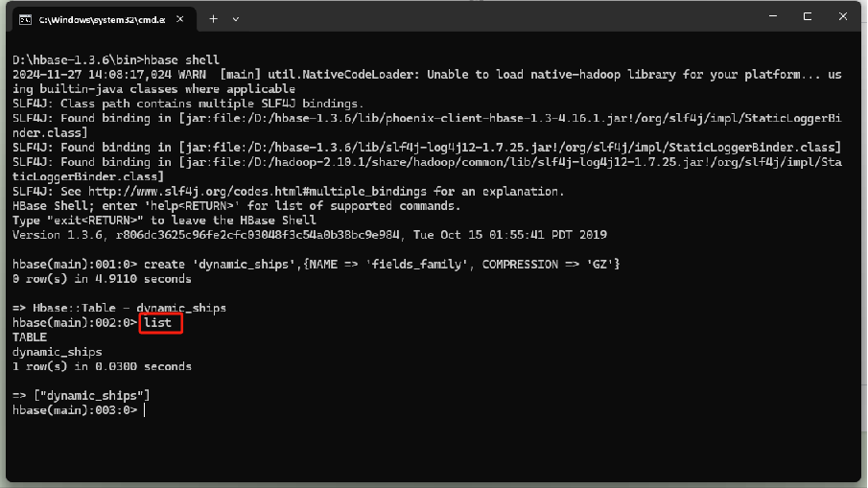868x488 pixels.
Task: Click the Version 1.3.6 info line
Action: (310, 235)
